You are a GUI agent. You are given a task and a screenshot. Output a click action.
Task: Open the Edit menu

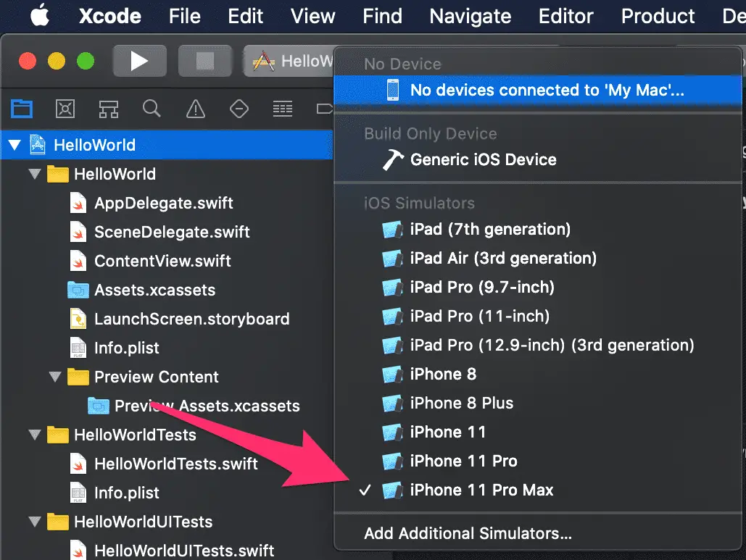[x=245, y=16]
